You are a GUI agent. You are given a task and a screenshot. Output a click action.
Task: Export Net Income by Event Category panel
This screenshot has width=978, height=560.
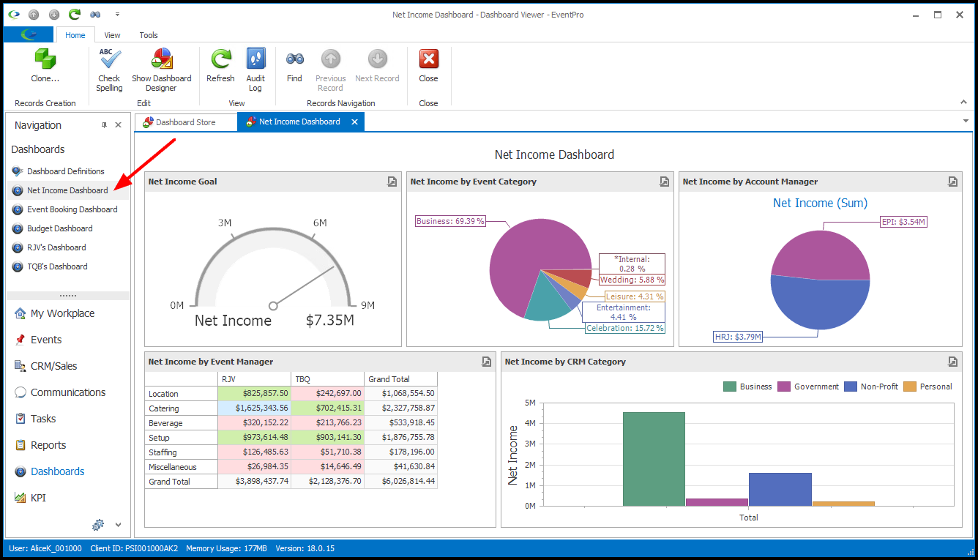point(664,182)
